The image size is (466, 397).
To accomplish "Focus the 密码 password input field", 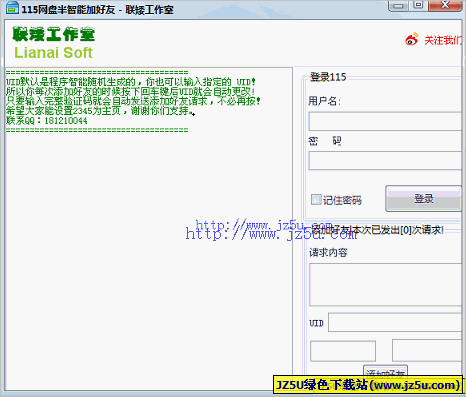I will (385, 161).
